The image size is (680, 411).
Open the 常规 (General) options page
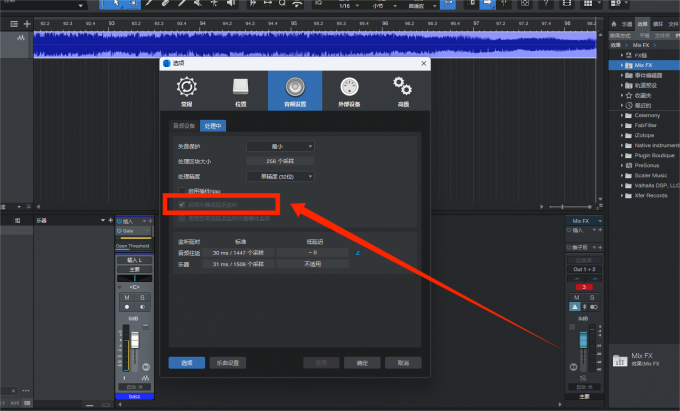[186, 91]
